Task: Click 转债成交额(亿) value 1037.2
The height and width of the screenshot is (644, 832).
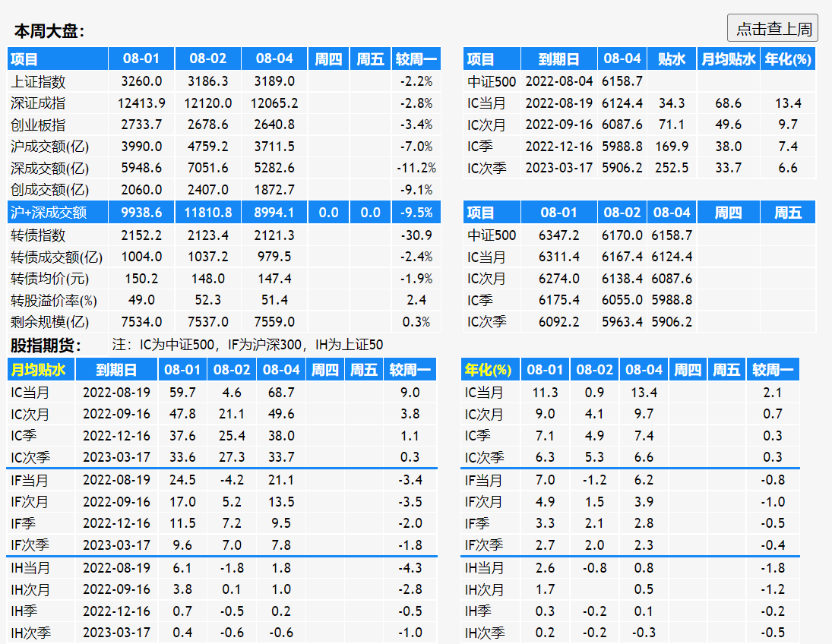Action: (208, 257)
